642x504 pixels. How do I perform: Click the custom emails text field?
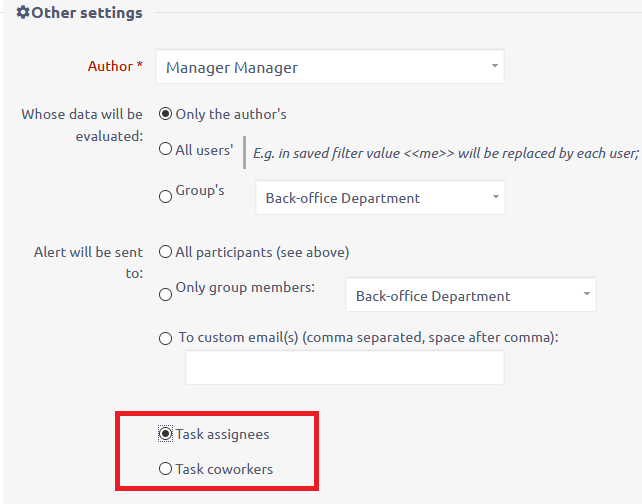click(345, 368)
